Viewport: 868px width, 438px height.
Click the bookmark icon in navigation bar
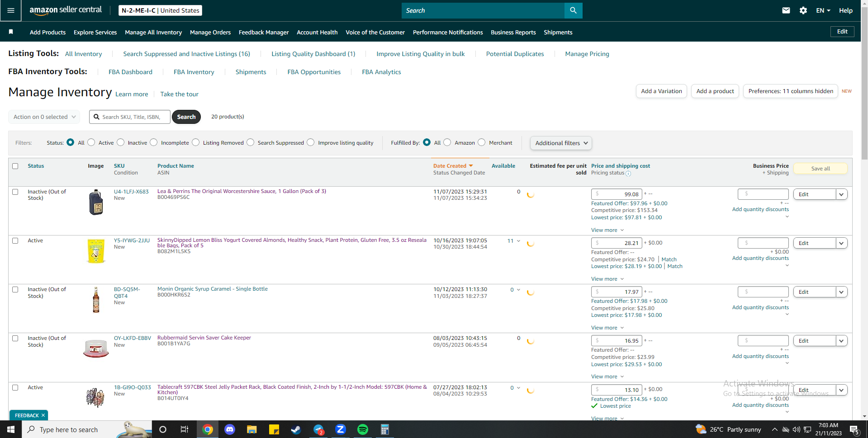(11, 32)
